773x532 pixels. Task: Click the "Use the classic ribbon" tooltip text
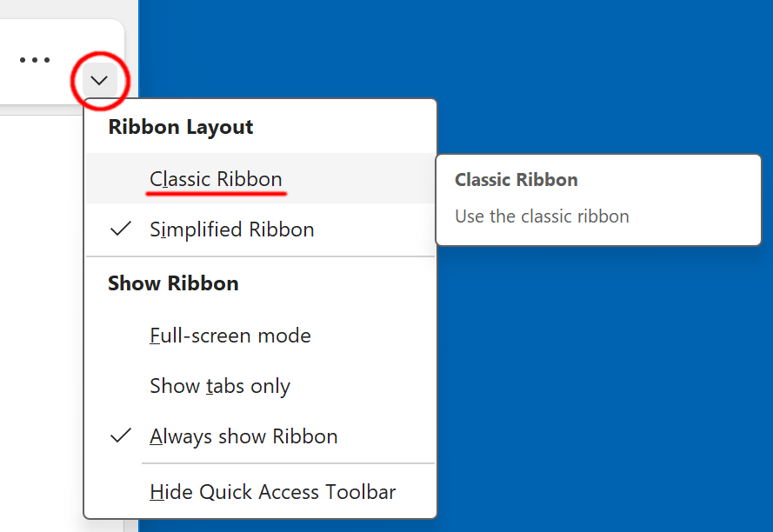(542, 216)
